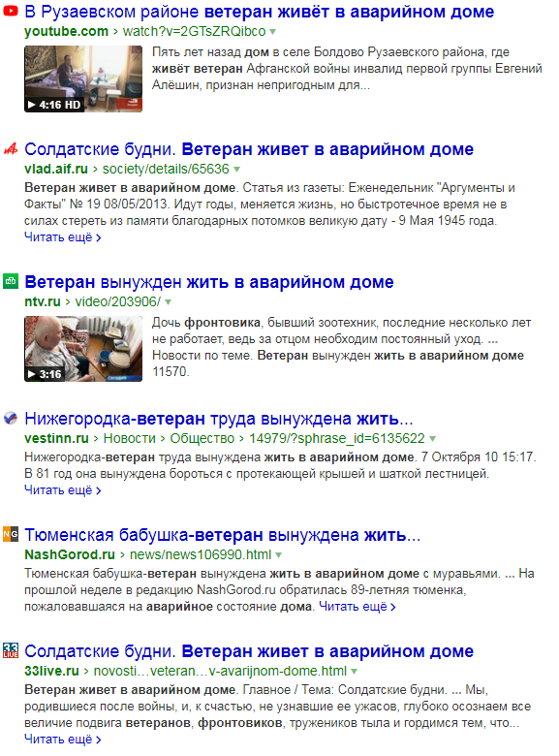Open 'Тюменская бабушка-ветеран' result title

click(223, 535)
